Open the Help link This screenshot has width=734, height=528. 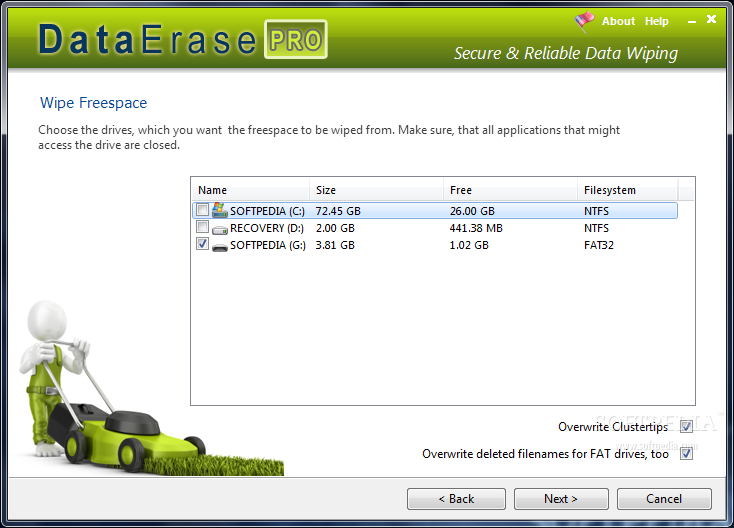[656, 22]
